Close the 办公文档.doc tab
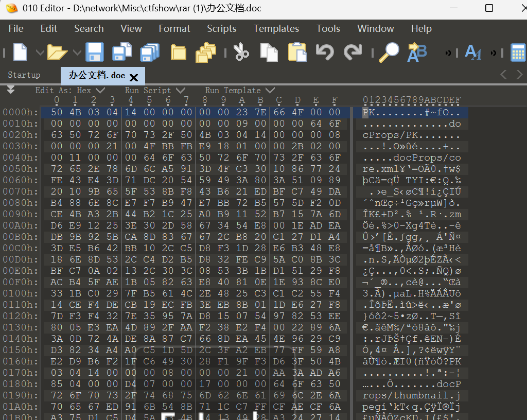The height and width of the screenshot is (420, 527). click(134, 76)
